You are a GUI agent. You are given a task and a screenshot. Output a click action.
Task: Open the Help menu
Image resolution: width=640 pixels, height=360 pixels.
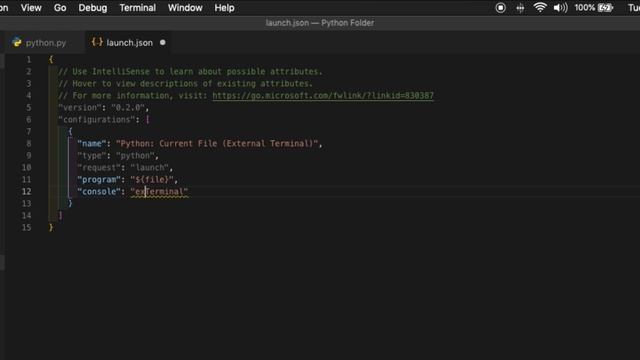point(224,8)
